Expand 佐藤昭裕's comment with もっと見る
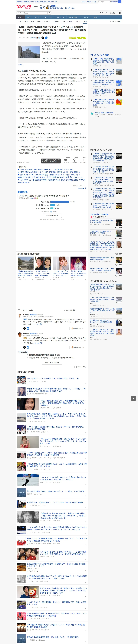 [38, 324]
